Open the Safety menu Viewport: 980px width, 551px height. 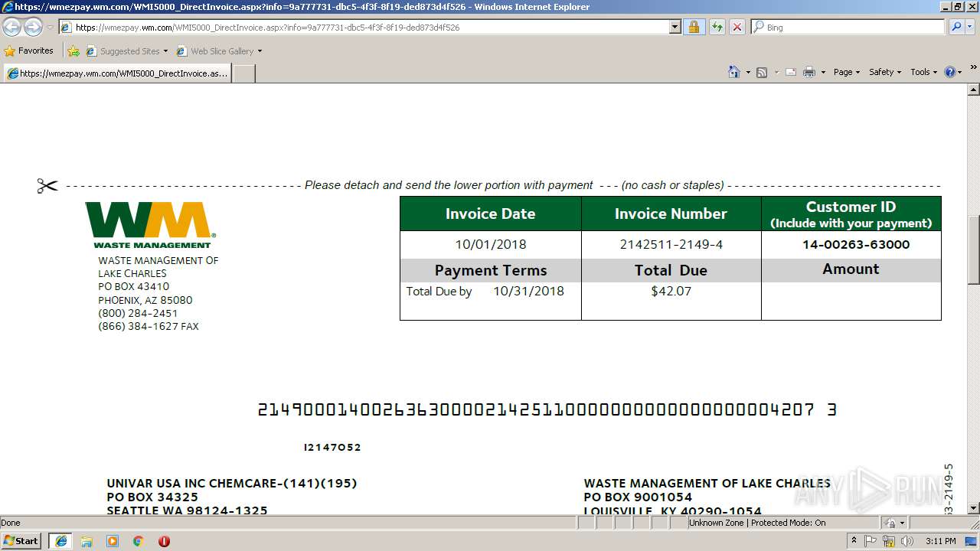coord(885,72)
